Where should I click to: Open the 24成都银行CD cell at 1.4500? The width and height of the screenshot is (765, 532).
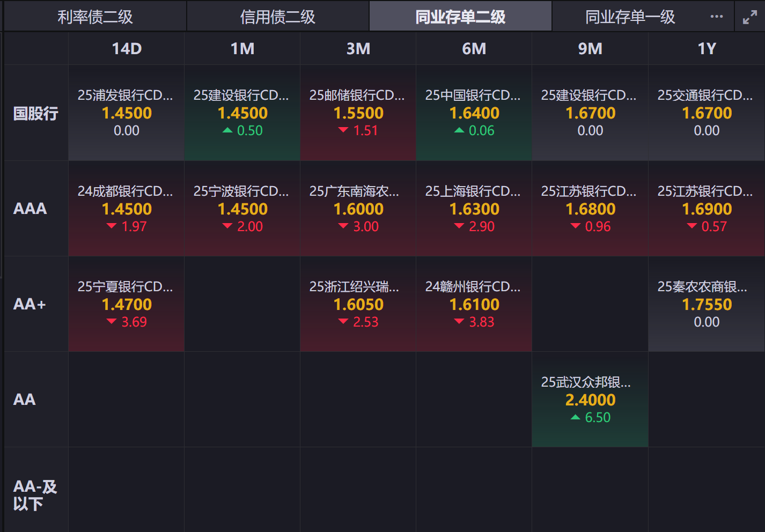pyautogui.click(x=127, y=209)
